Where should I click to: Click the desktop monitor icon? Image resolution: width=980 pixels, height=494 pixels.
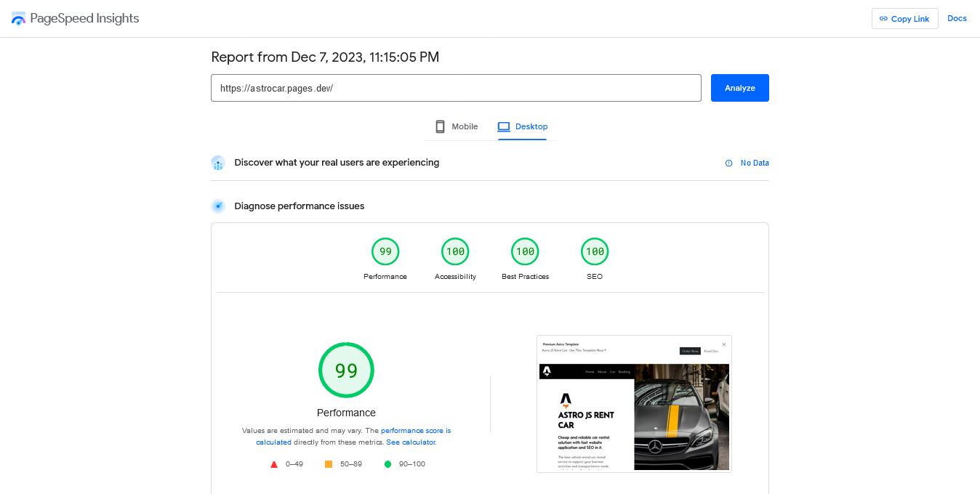pyautogui.click(x=504, y=126)
